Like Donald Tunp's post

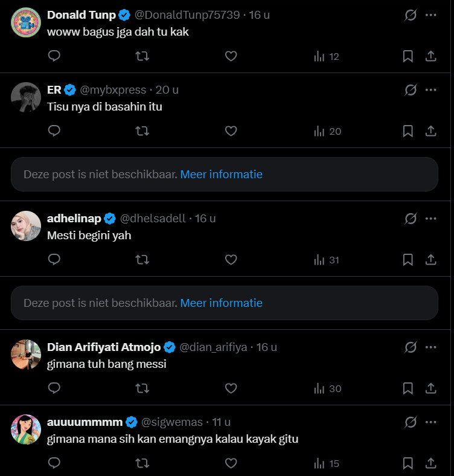point(231,56)
